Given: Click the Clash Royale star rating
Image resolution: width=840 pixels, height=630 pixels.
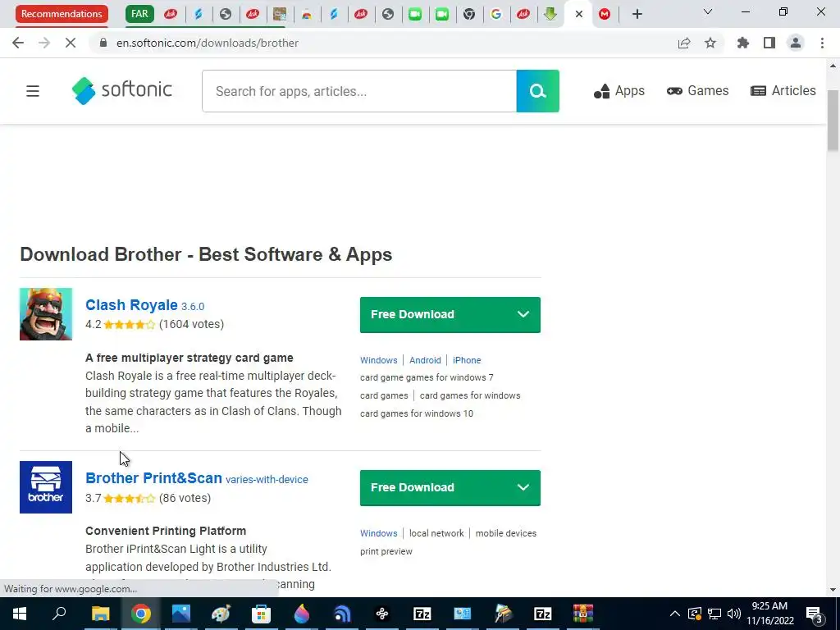Looking at the screenshot, I should pyautogui.click(x=129, y=325).
